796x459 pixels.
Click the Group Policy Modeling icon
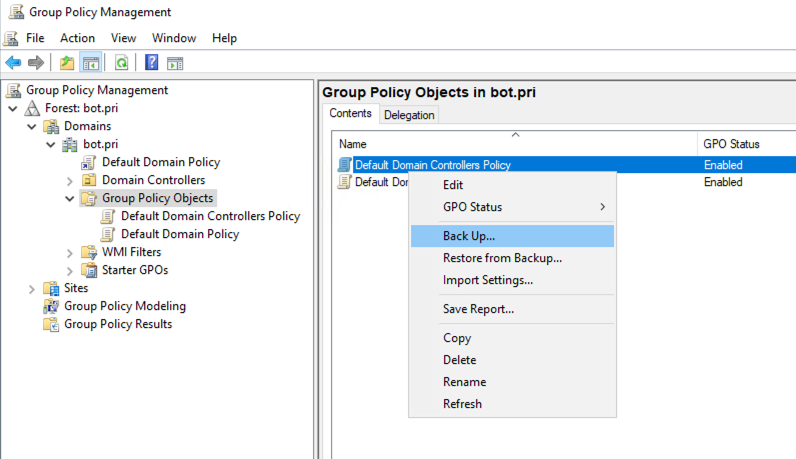(x=51, y=306)
